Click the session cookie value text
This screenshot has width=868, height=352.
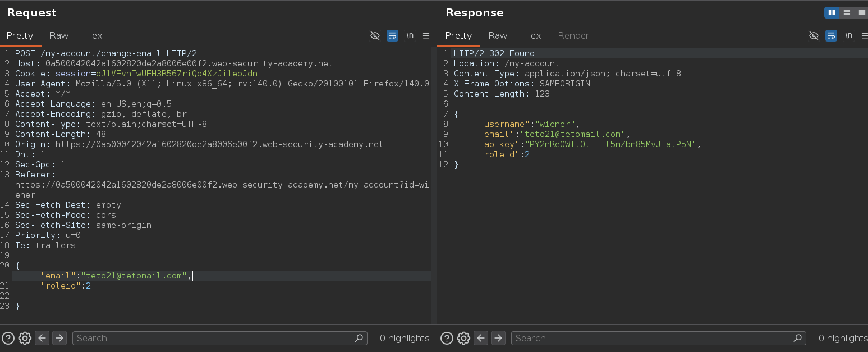coord(177,74)
